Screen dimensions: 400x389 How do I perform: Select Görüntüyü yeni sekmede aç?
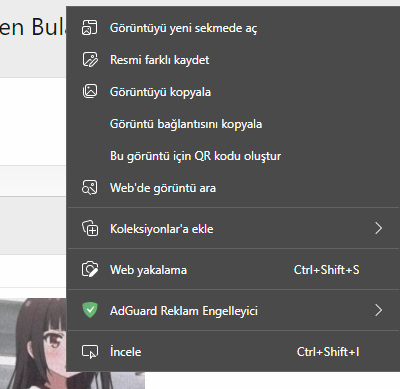pos(233,28)
